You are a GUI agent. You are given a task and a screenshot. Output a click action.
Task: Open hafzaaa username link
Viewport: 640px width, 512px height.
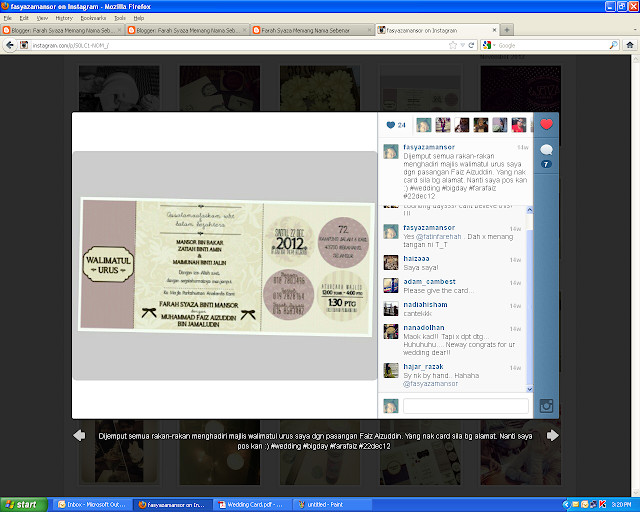click(x=416, y=258)
